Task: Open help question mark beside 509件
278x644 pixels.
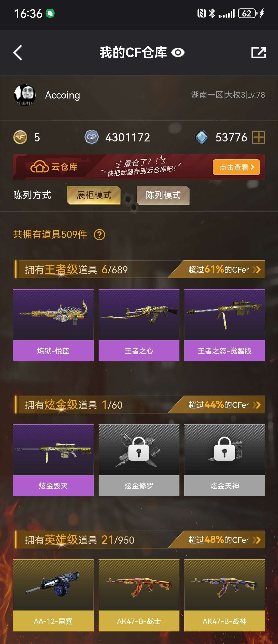Action: [100, 235]
